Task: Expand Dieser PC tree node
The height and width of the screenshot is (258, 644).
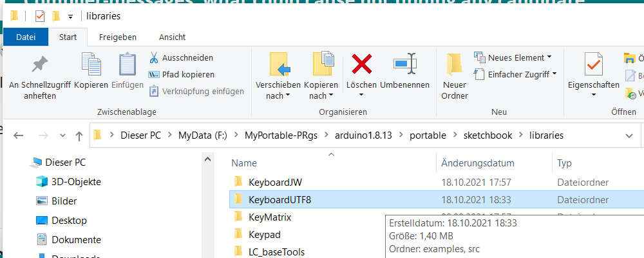Action: coord(24,162)
